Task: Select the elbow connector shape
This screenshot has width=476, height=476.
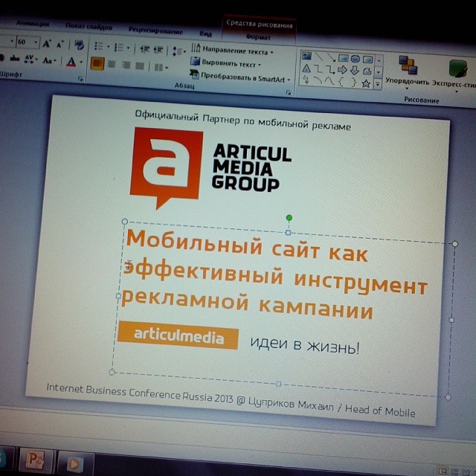Action: (x=318, y=69)
